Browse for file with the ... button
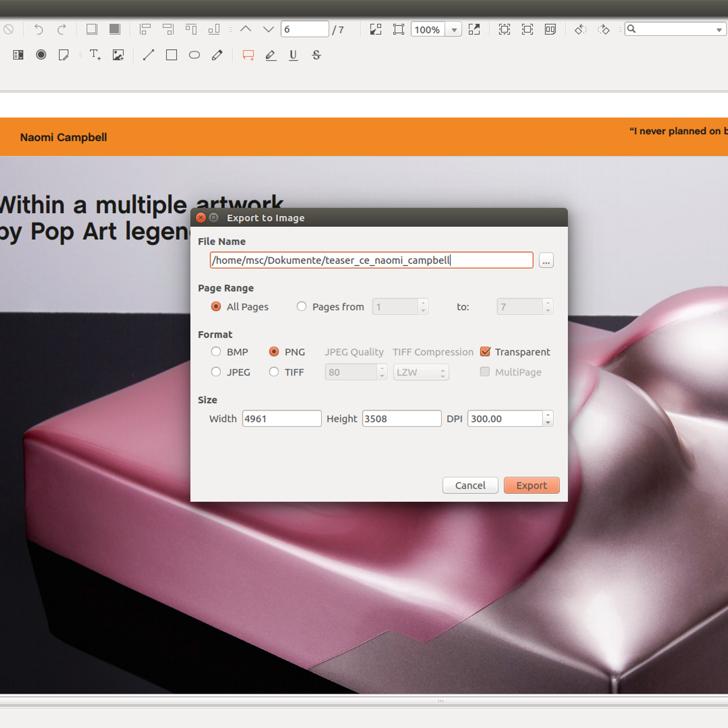Image resolution: width=728 pixels, height=728 pixels. [546, 260]
